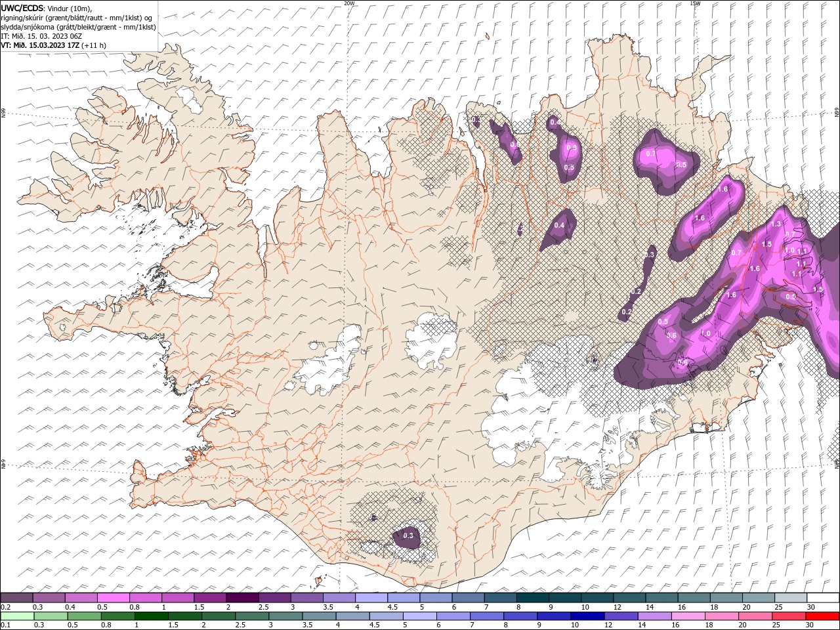This screenshot has height=630, width=840.
Task: Click the light pink 16–18 rain scale swatch
Action: 688,616
